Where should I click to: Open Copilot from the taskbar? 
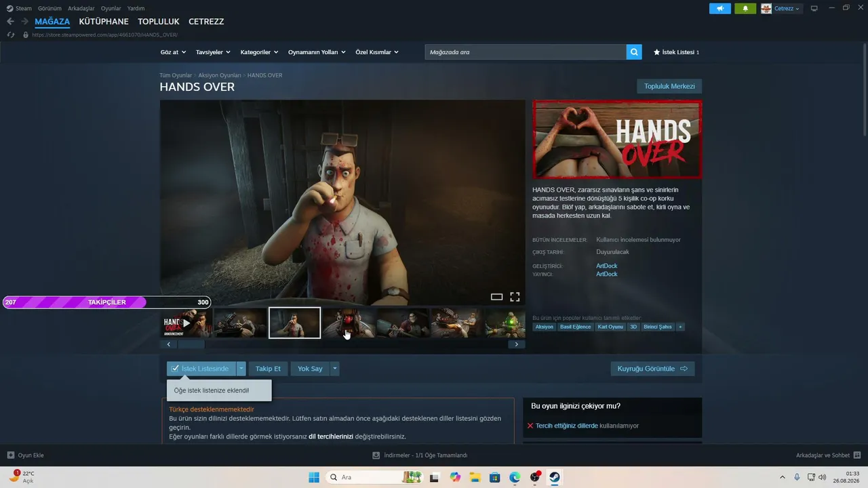[x=455, y=477]
